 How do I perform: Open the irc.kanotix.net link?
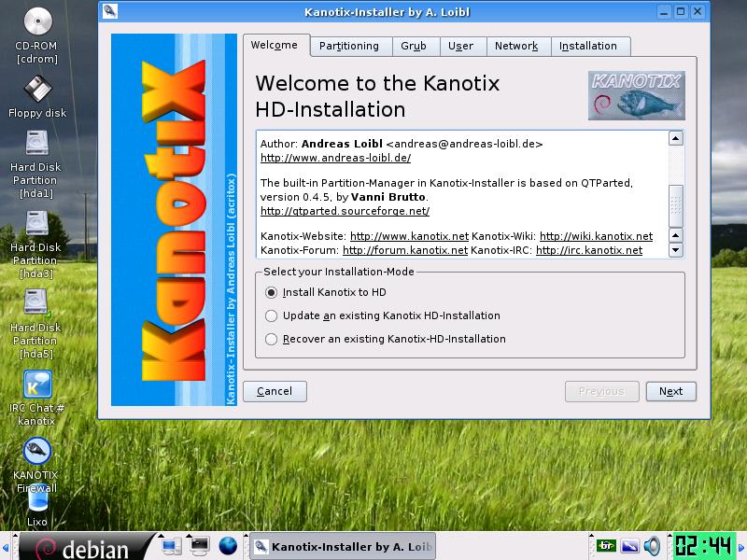click(x=589, y=250)
